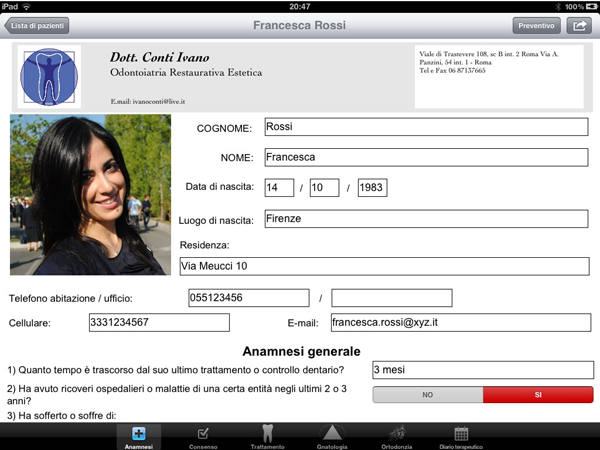Open the Consenso checkmark tab
This screenshot has width=600, height=450.
pyautogui.click(x=203, y=437)
